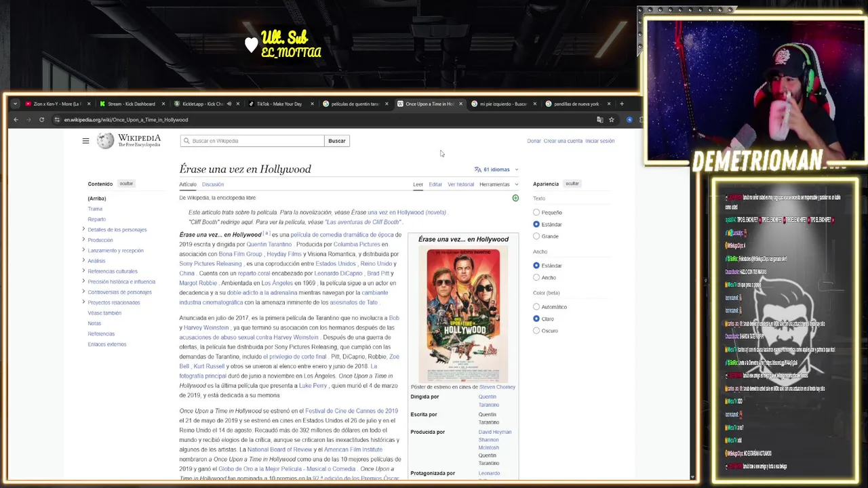Open the movie poster thumbnail image

coord(463,315)
